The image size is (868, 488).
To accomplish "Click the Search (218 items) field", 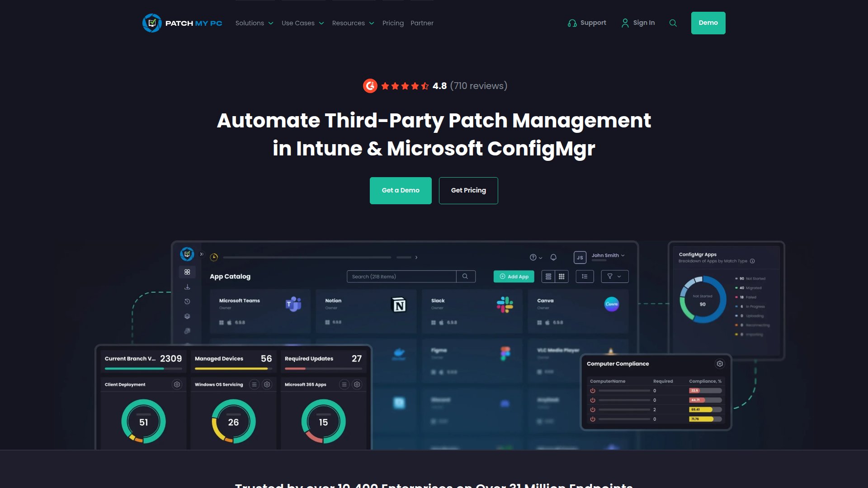I will (401, 277).
